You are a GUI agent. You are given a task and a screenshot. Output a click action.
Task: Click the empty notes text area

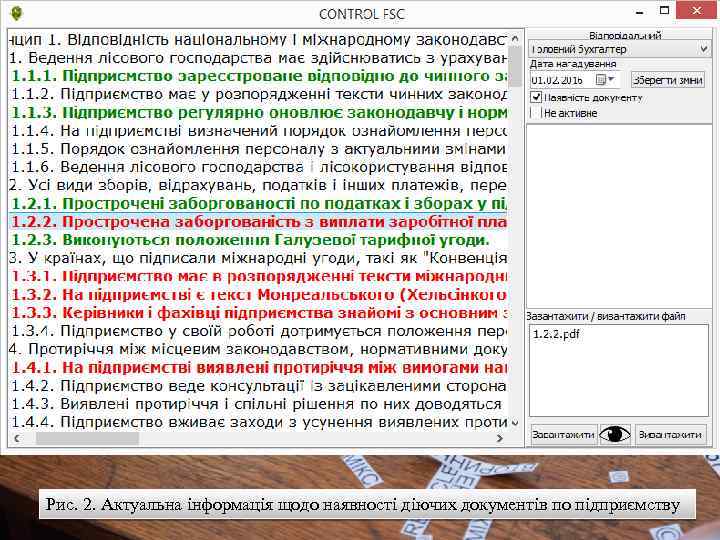[x=619, y=216]
